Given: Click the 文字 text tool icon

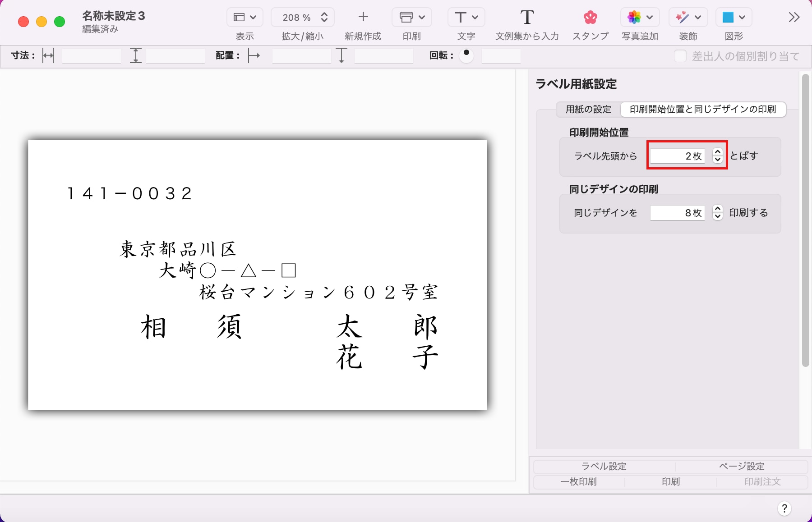Looking at the screenshot, I should tap(460, 18).
